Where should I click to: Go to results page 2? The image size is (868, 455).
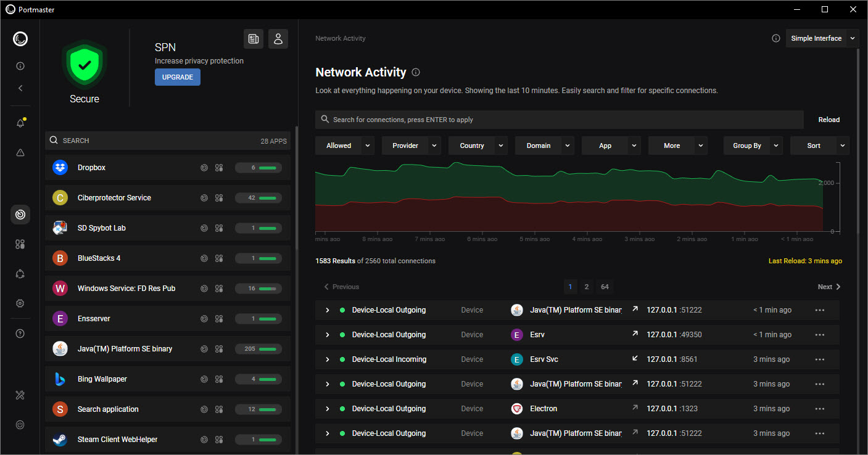(x=587, y=287)
